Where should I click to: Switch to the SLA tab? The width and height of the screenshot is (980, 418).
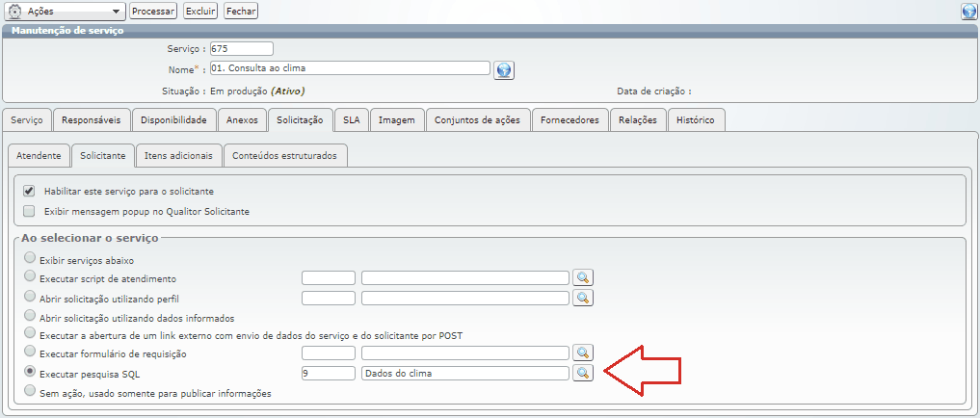[x=351, y=120]
